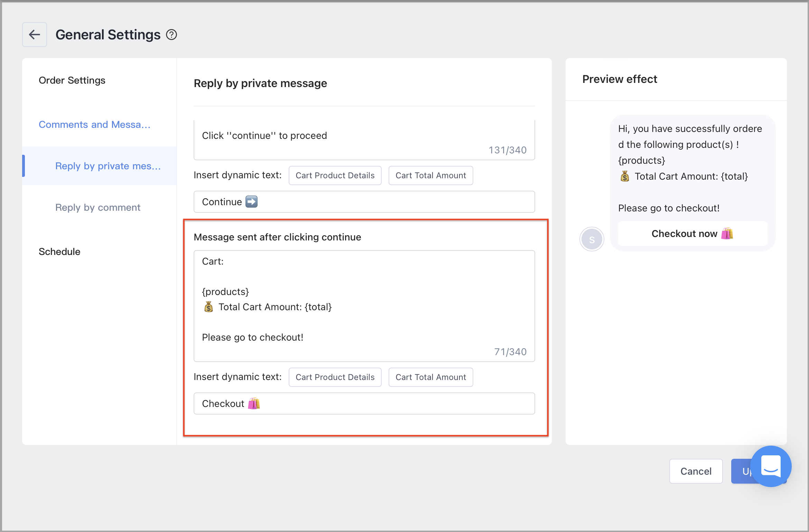The height and width of the screenshot is (532, 809).
Task: Go back using the arrow button
Action: (35, 35)
